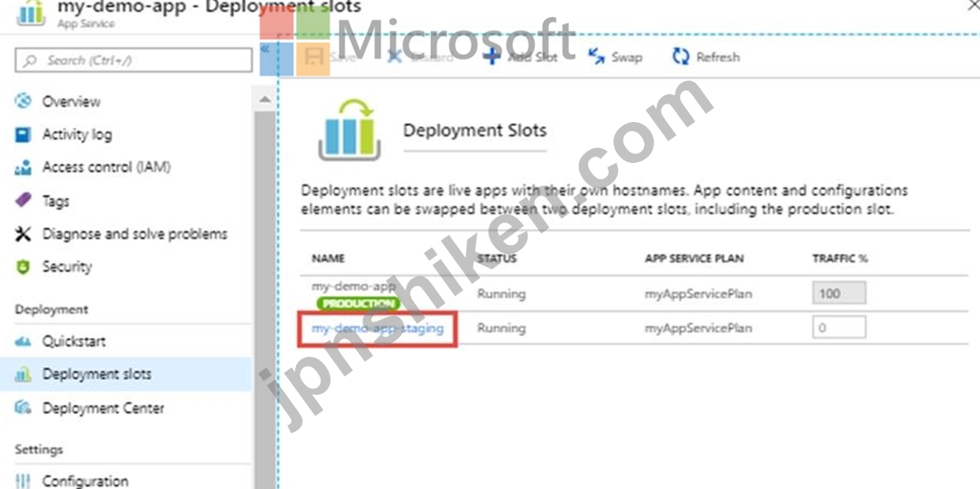Viewport: 980px width, 489px height.
Task: Open Diagnose and solve problems
Action: [134, 234]
